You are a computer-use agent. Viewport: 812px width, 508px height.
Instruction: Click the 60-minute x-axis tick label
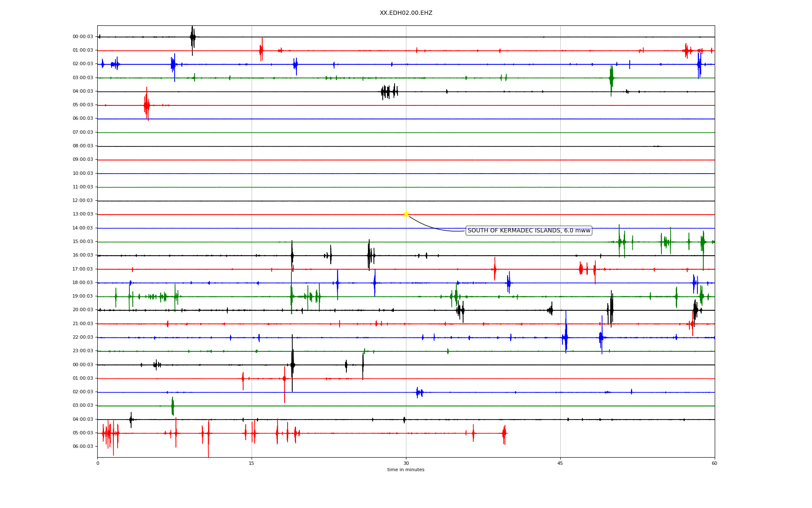pyautogui.click(x=714, y=464)
